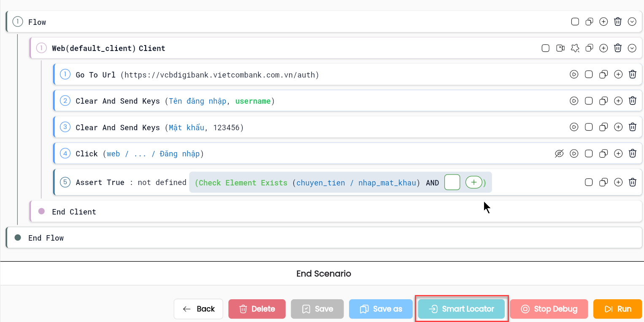Click the grey Save button
Image resolution: width=644 pixels, height=322 pixels.
point(317,309)
